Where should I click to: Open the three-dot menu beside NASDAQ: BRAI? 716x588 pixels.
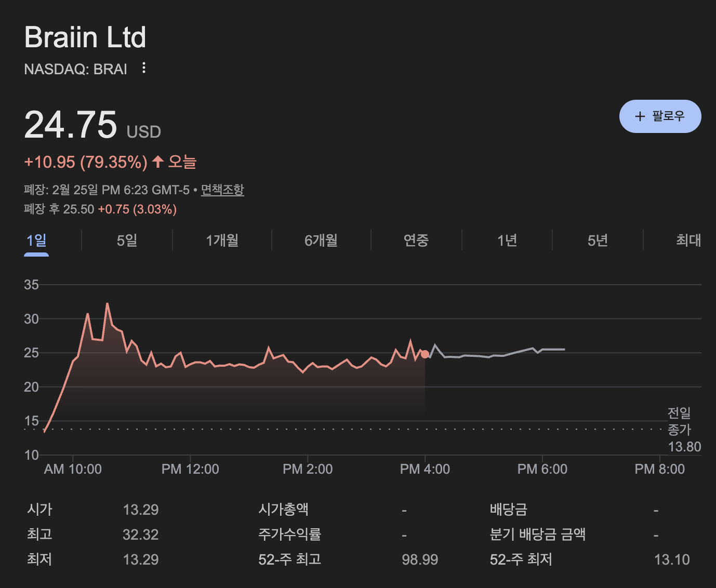pyautogui.click(x=144, y=68)
